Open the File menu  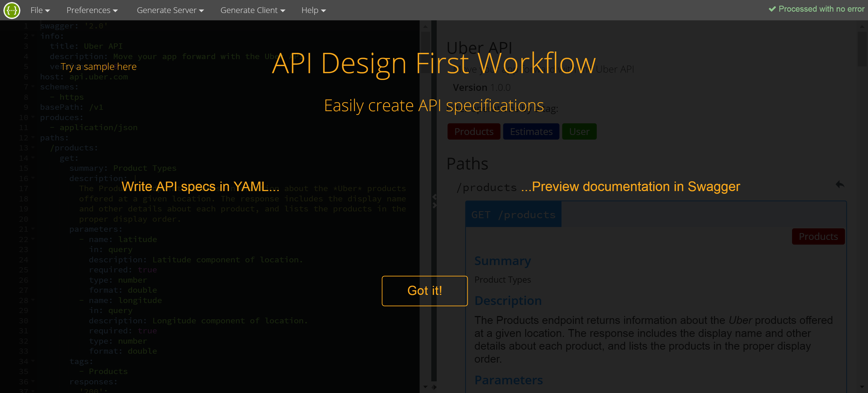pyautogui.click(x=40, y=11)
